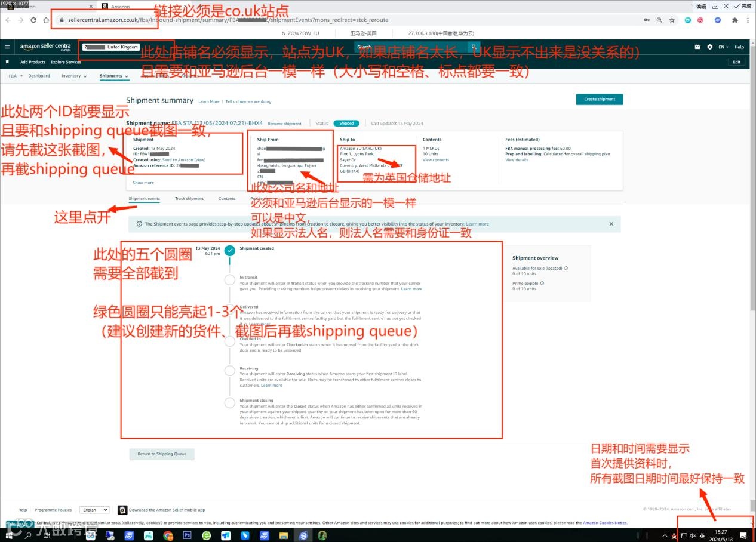Viewport: 756px width, 542px height.
Task: Click the Send to Amazon (view) link
Action: 184,160
